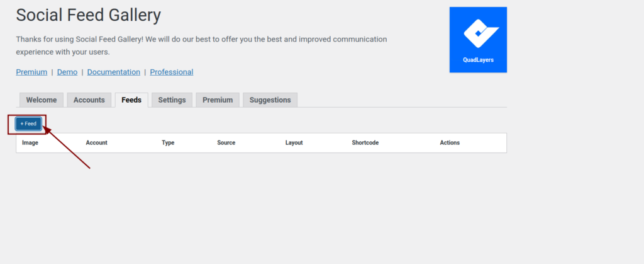The width and height of the screenshot is (644, 264).
Task: Select the Shortcode column header
Action: 365,143
